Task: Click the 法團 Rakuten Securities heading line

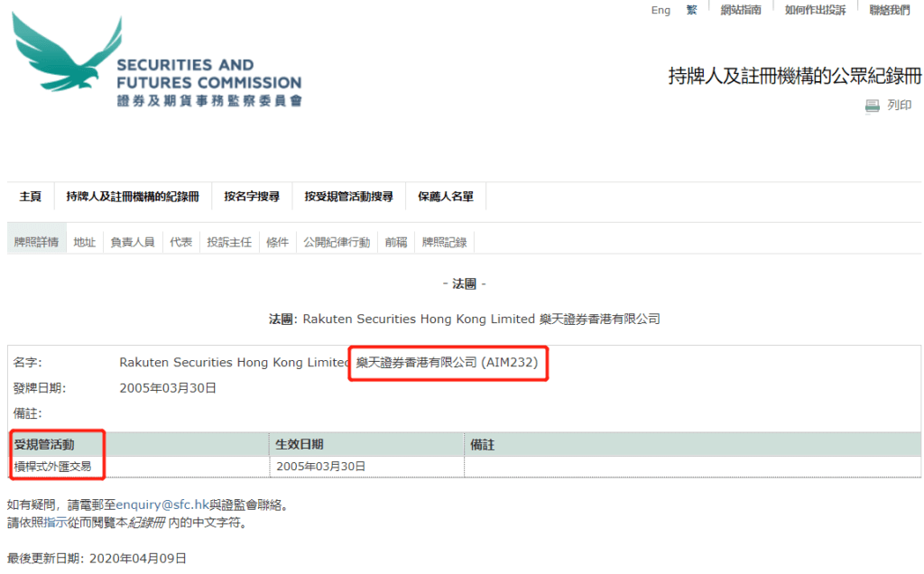Action: [x=465, y=319]
